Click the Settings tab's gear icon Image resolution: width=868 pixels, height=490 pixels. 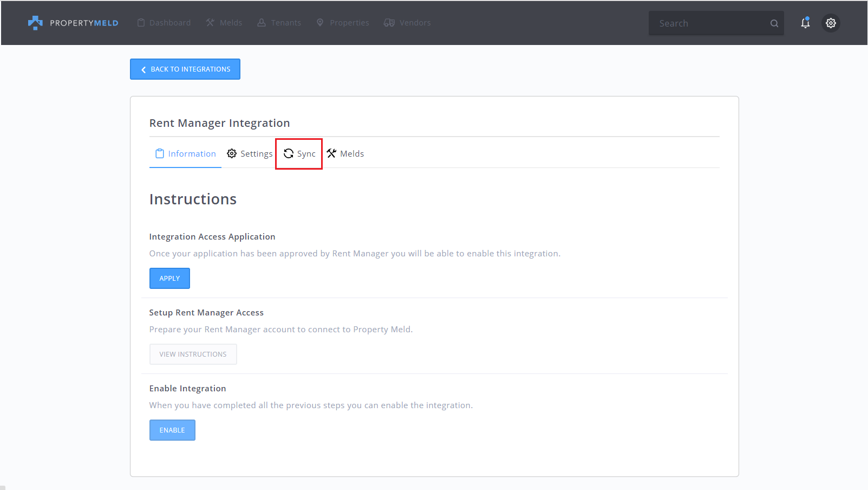(232, 154)
